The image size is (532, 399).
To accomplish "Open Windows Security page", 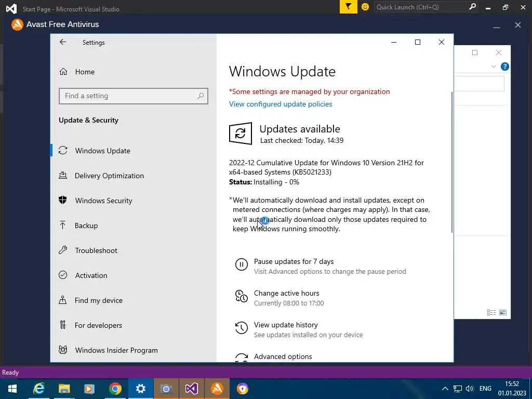I will point(103,201).
